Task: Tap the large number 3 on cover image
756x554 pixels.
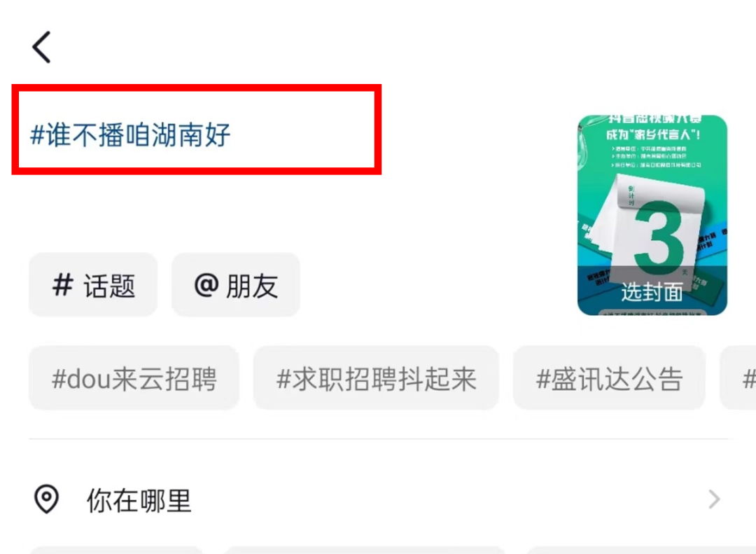Action: point(659,237)
